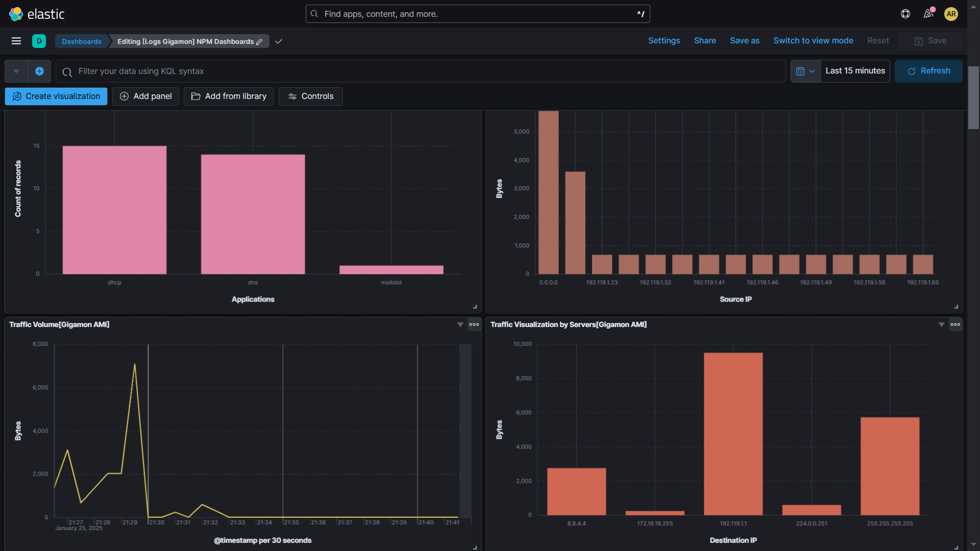Open the help icon in the top bar
Image resolution: width=980 pixels, height=551 pixels.
(905, 14)
